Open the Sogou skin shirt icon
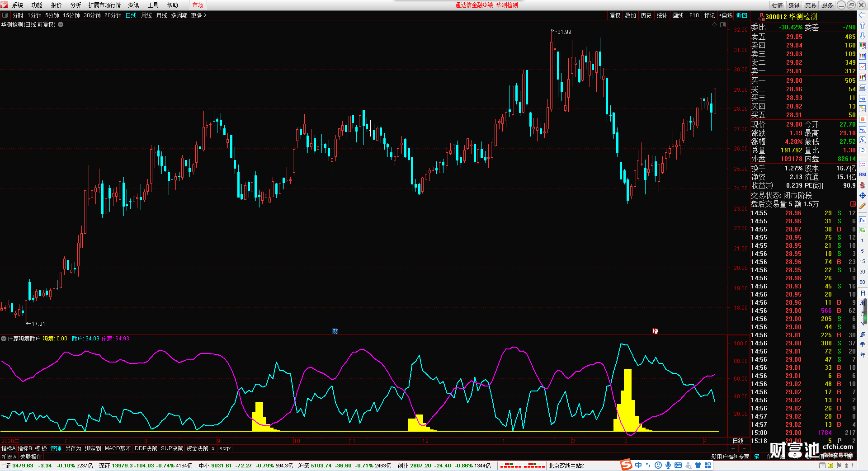This screenshot has width=868, height=471. [x=698, y=465]
